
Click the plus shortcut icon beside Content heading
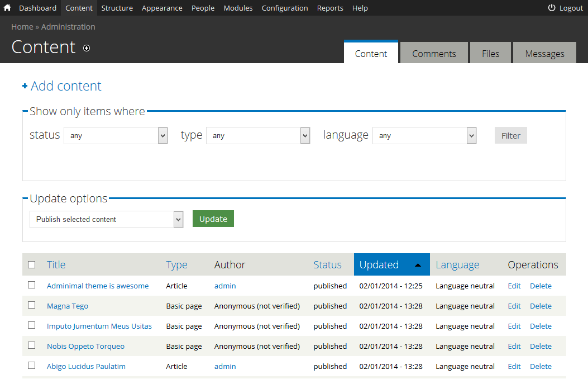87,48
